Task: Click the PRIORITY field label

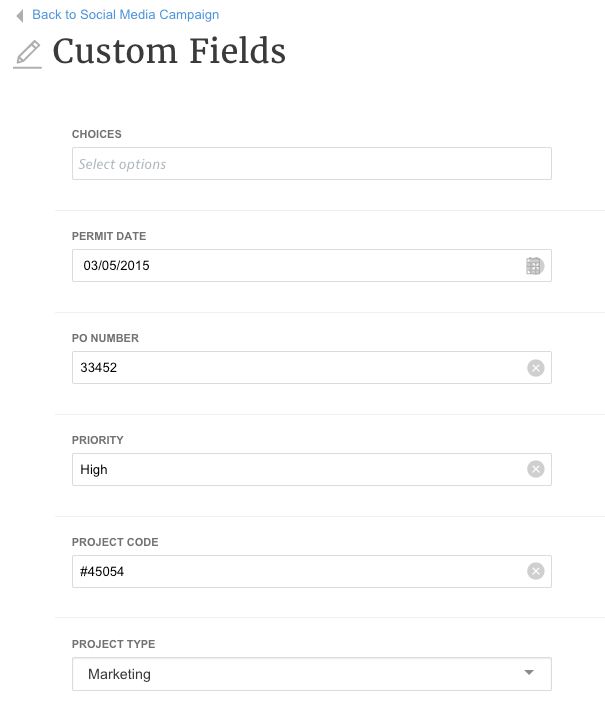Action: click(x=98, y=440)
